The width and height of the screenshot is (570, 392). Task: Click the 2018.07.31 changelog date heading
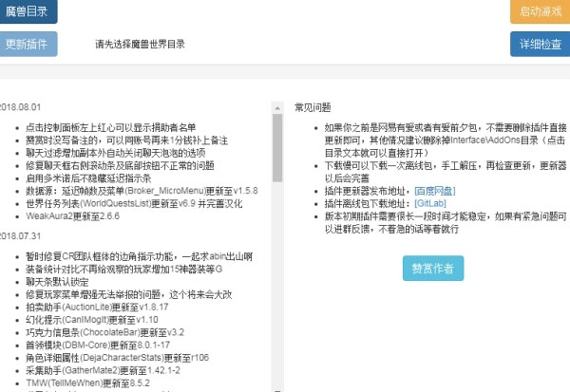click(x=21, y=235)
